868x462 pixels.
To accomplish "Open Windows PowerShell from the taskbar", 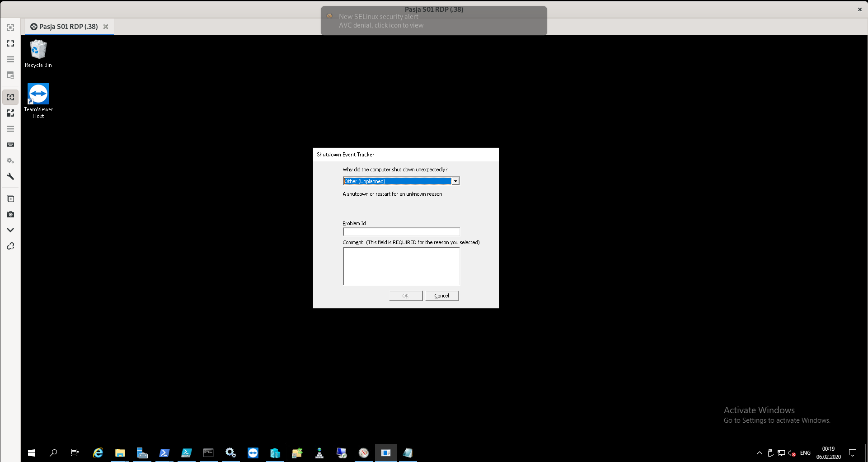I will [x=164, y=453].
